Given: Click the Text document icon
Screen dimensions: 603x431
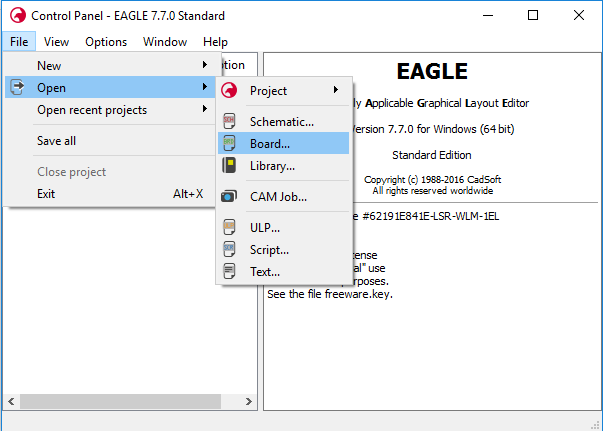Looking at the screenshot, I should pos(230,271).
